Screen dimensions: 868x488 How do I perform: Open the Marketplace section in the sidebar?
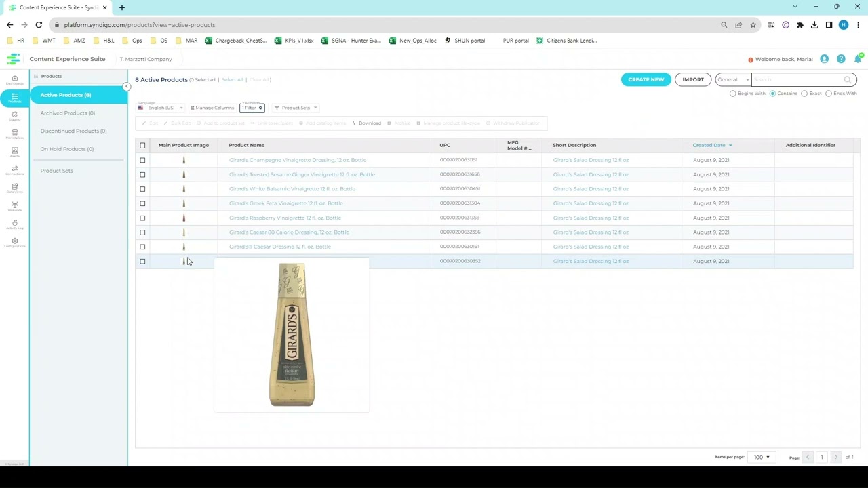tap(14, 134)
